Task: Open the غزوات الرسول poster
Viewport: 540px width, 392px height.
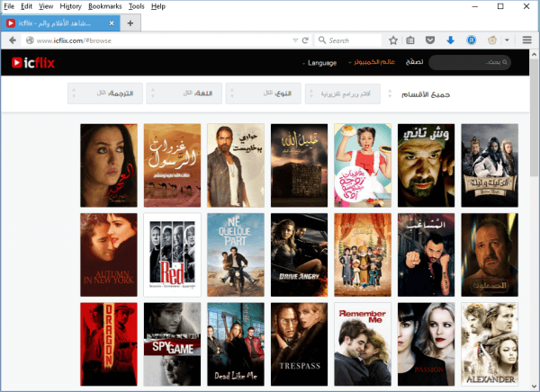Action: pyautogui.click(x=172, y=165)
